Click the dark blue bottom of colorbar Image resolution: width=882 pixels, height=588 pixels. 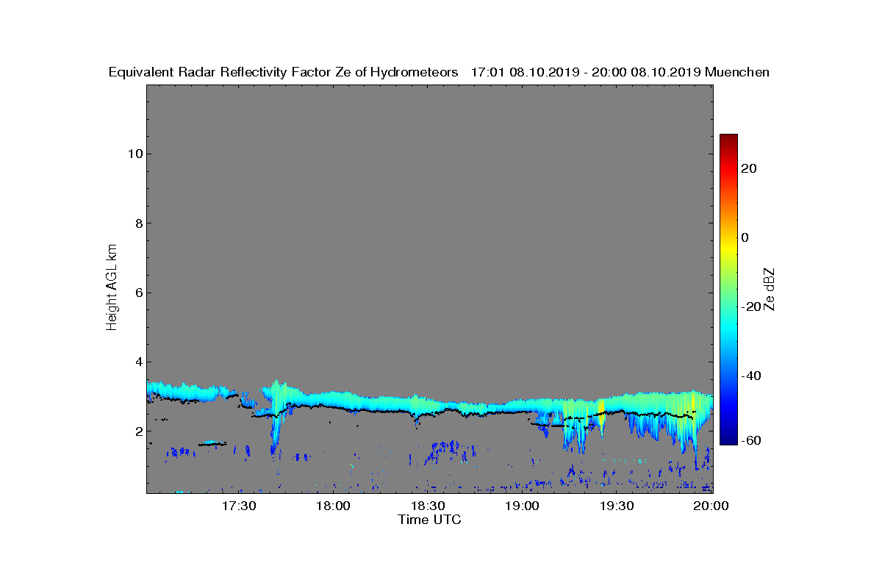(x=728, y=440)
